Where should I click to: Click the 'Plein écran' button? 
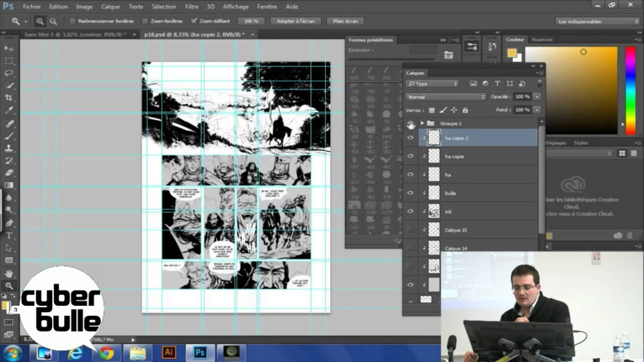tap(345, 21)
